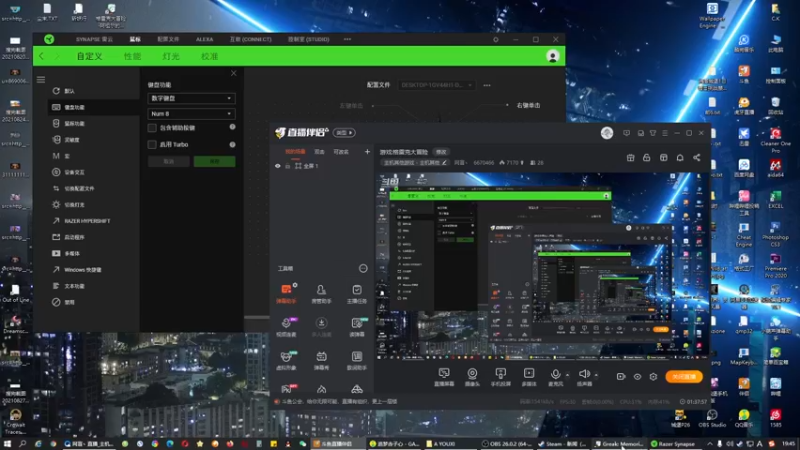800x450 pixels.
Task: Go back with Razer left arrow
Action: point(41,56)
